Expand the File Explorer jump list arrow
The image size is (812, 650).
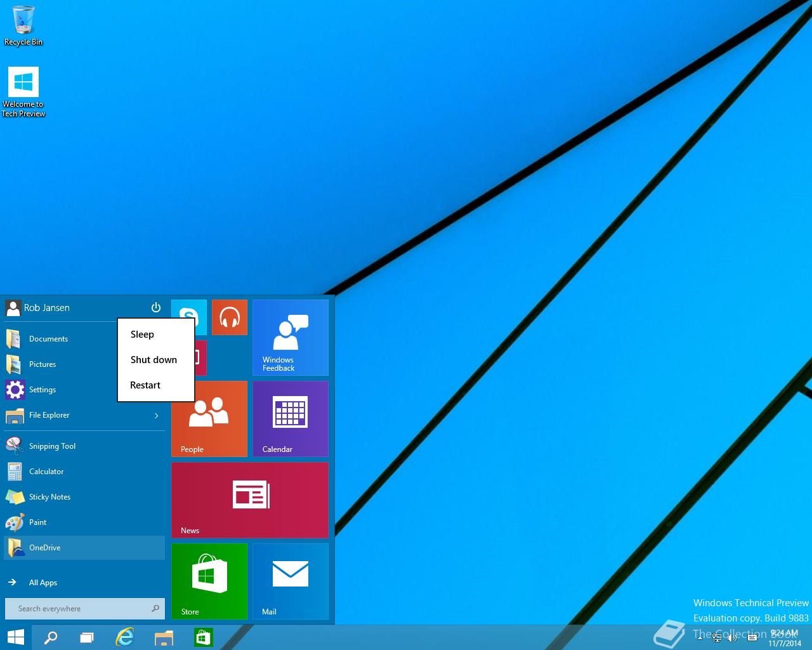pos(157,416)
